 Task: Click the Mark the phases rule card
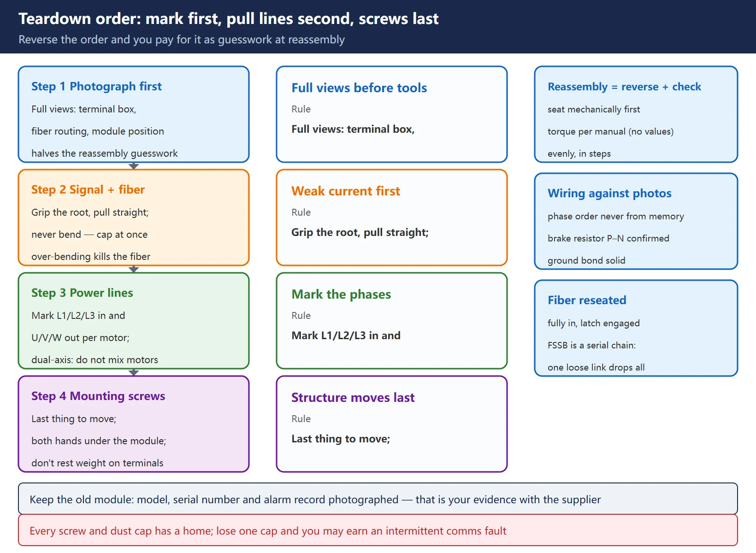(392, 321)
